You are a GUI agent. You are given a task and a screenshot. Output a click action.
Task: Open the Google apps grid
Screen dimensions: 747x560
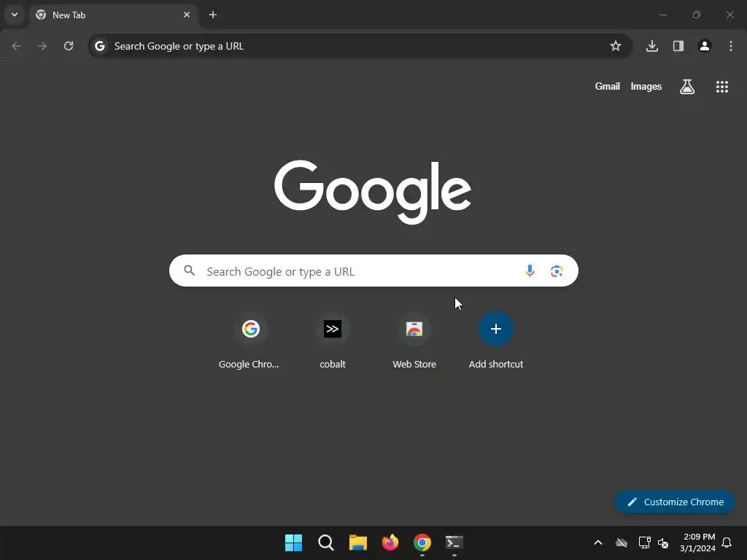[x=722, y=87]
